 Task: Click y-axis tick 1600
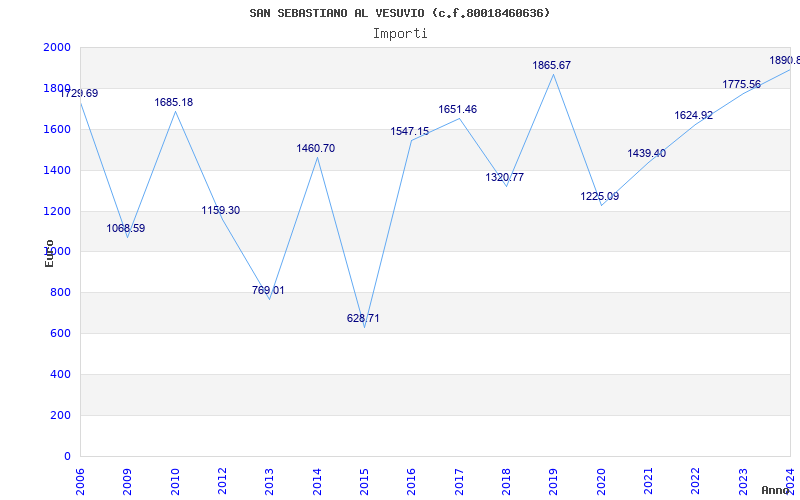pyautogui.click(x=57, y=129)
